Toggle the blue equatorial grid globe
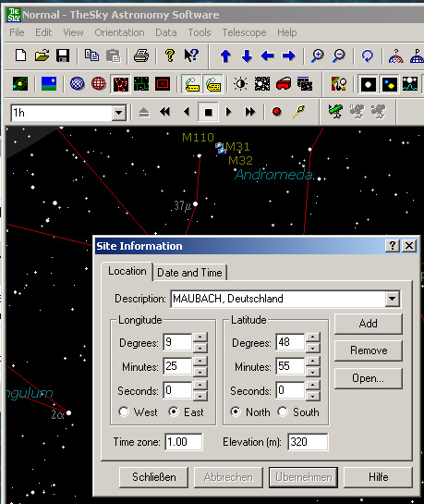The width and height of the screenshot is (424, 504). coord(78,84)
